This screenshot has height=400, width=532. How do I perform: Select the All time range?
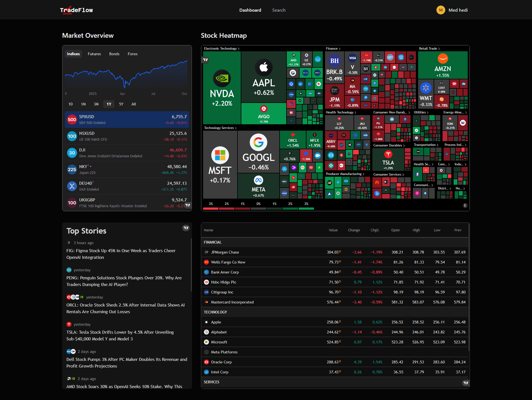[x=134, y=104]
